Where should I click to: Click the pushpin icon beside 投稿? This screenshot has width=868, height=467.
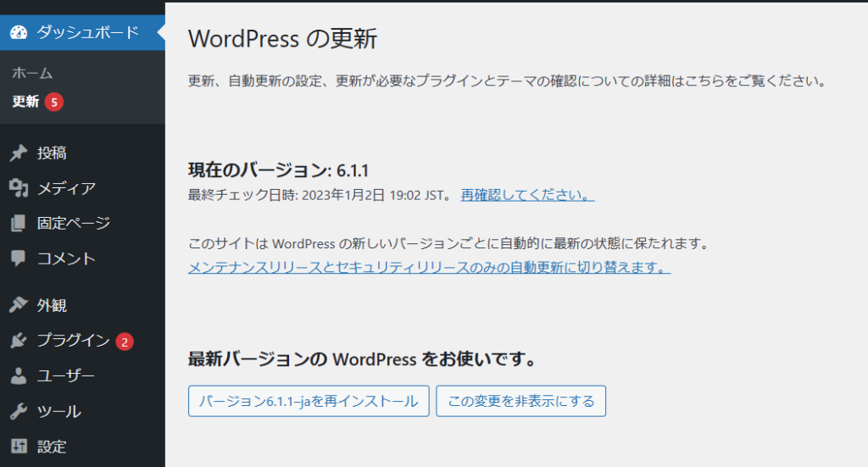click(19, 153)
